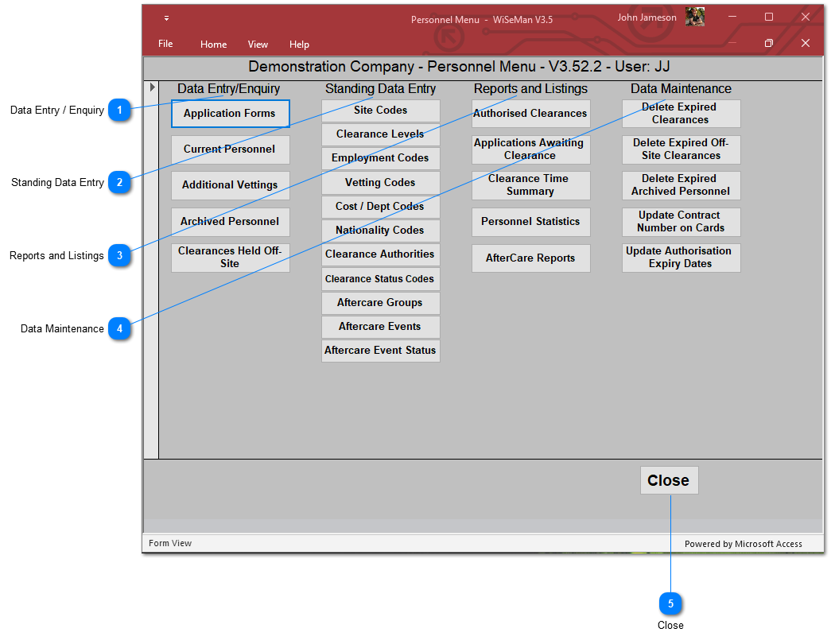The image size is (831, 644).
Task: Open Application Forms
Action: (230, 114)
